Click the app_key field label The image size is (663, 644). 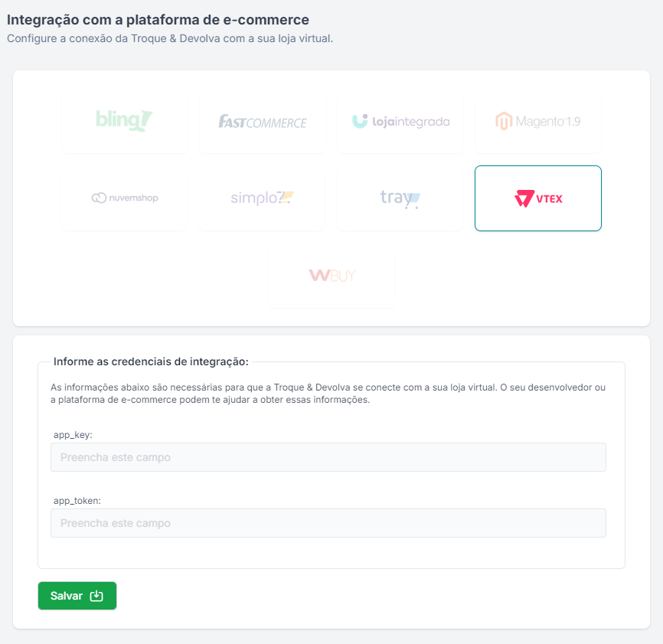73,435
